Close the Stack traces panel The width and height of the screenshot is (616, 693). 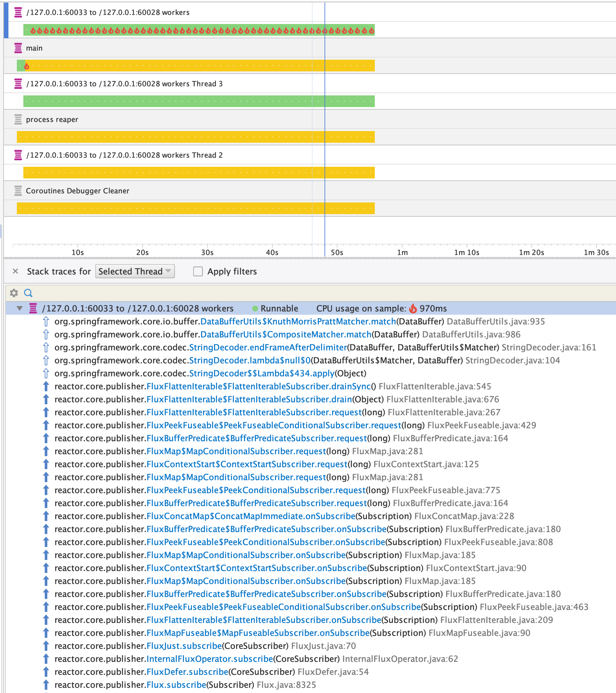pos(16,271)
